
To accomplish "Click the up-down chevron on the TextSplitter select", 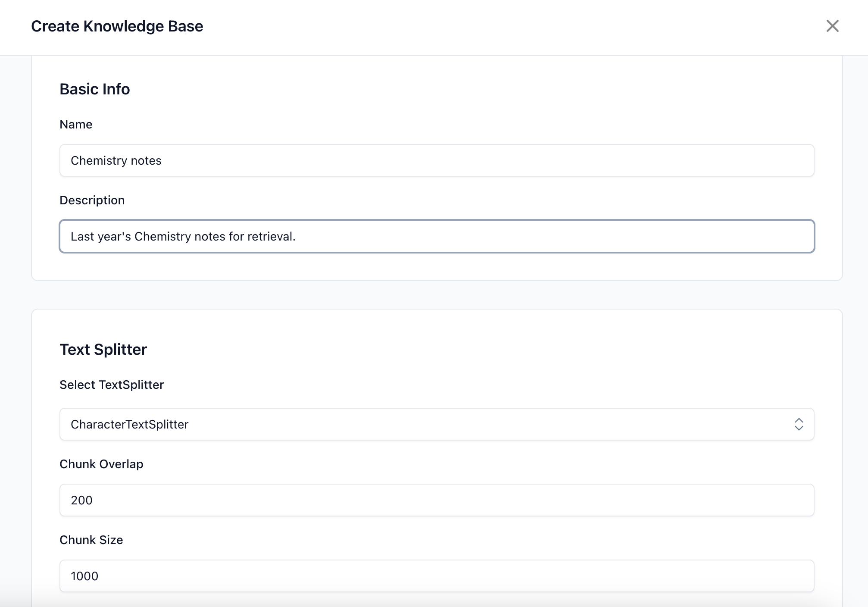I will pyautogui.click(x=799, y=424).
